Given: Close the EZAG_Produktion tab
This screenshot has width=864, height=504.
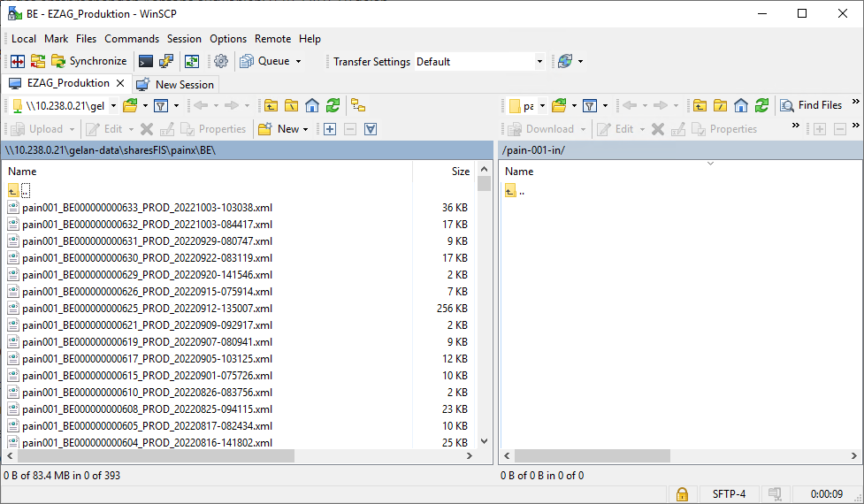Looking at the screenshot, I should tap(120, 84).
